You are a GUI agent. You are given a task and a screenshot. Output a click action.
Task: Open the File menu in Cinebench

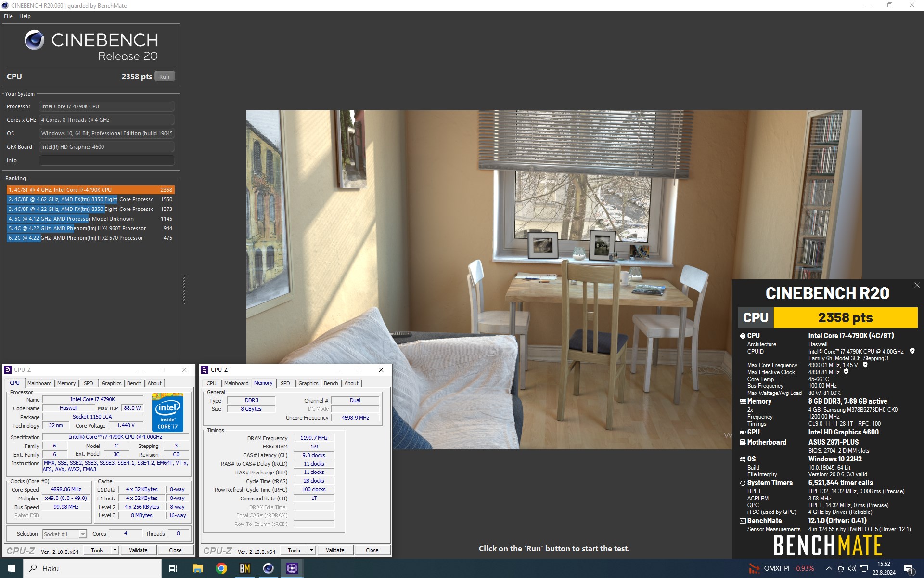click(x=8, y=16)
